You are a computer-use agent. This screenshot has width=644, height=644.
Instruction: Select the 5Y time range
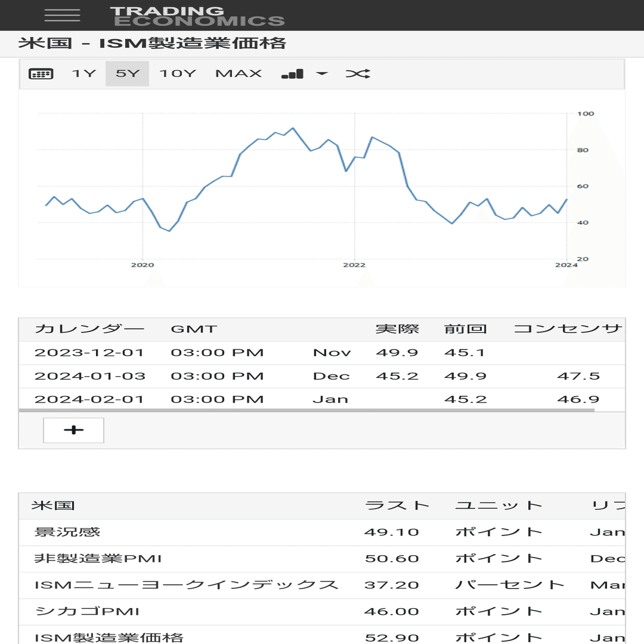pyautogui.click(x=128, y=73)
